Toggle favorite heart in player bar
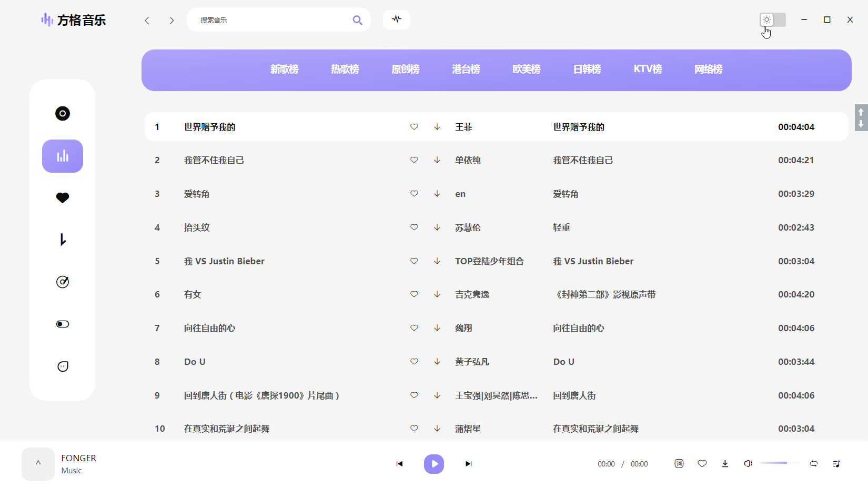Viewport: 868px width, 487px height. (702, 464)
